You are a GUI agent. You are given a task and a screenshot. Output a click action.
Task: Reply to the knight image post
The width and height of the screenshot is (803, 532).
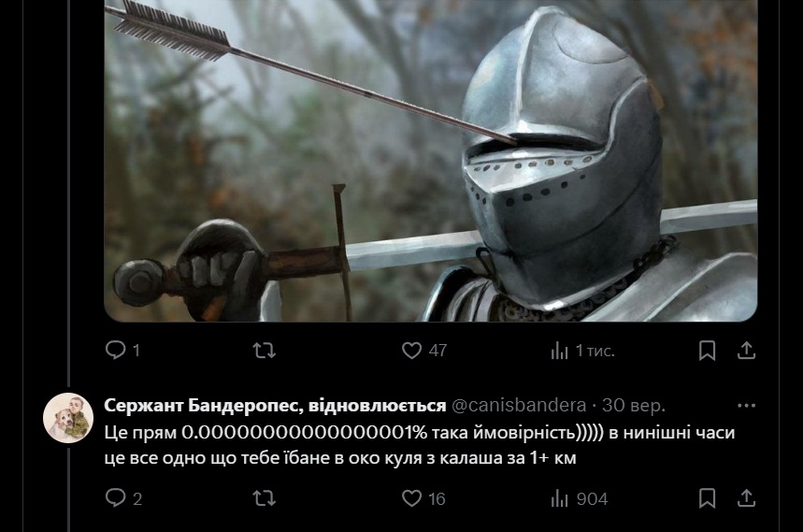pyautogui.click(x=122, y=351)
